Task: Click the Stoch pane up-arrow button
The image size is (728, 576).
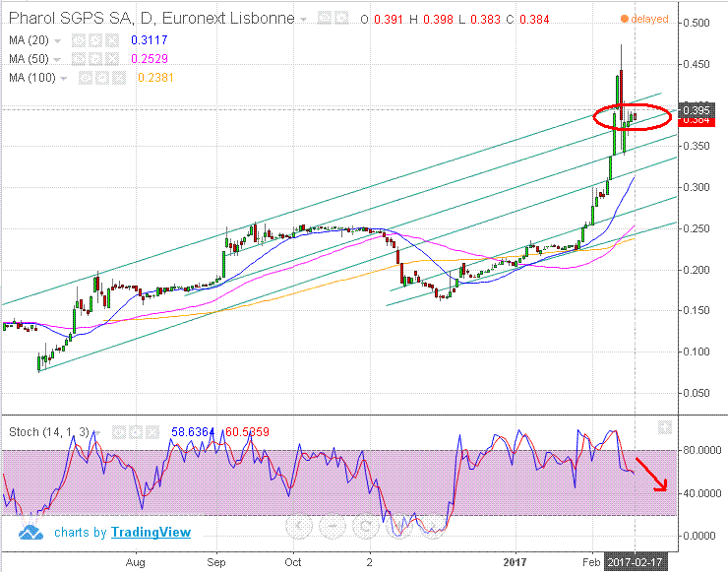Action: click(665, 427)
